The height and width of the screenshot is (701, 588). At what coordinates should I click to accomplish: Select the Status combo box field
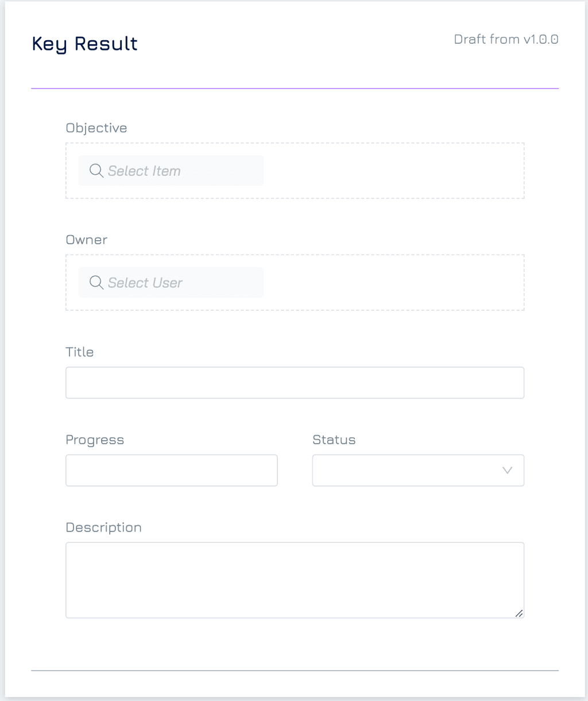[418, 470]
